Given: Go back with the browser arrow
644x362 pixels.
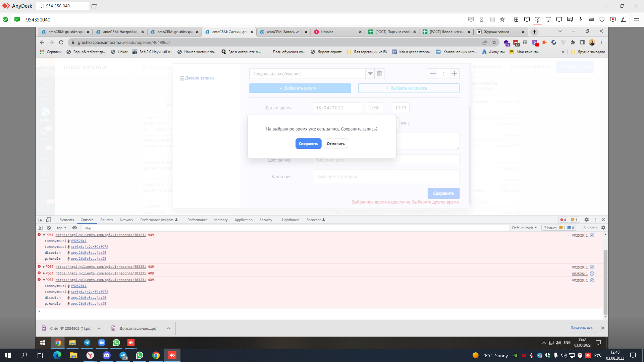Looking at the screenshot, I should (x=42, y=43).
